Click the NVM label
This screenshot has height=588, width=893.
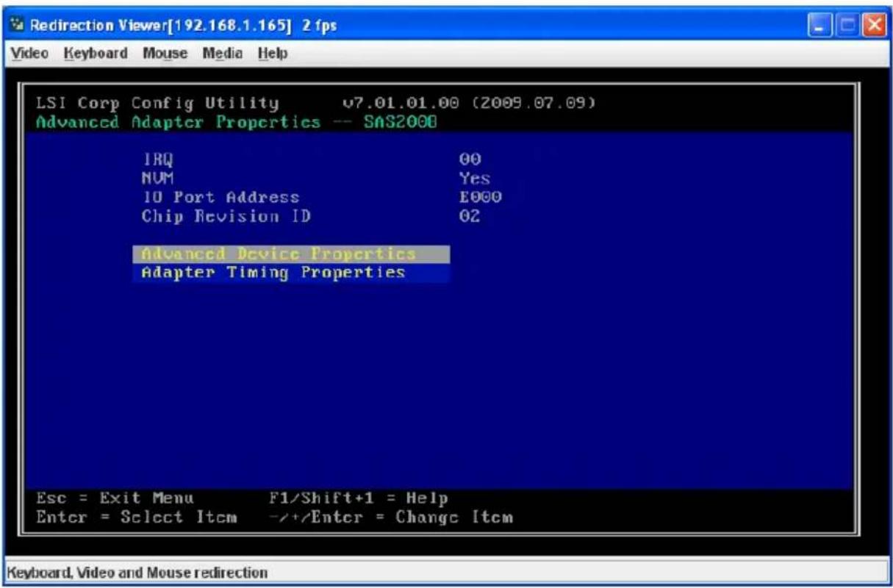pyautogui.click(x=157, y=178)
